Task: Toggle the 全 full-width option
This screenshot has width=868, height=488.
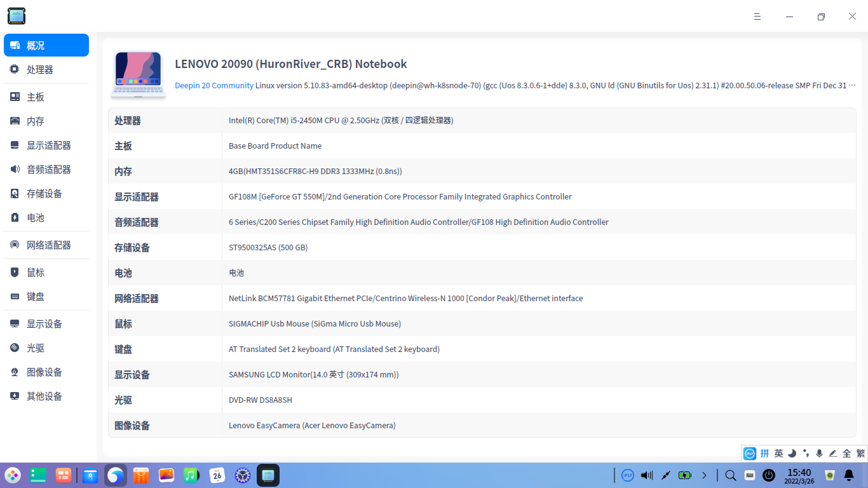Action: point(846,453)
